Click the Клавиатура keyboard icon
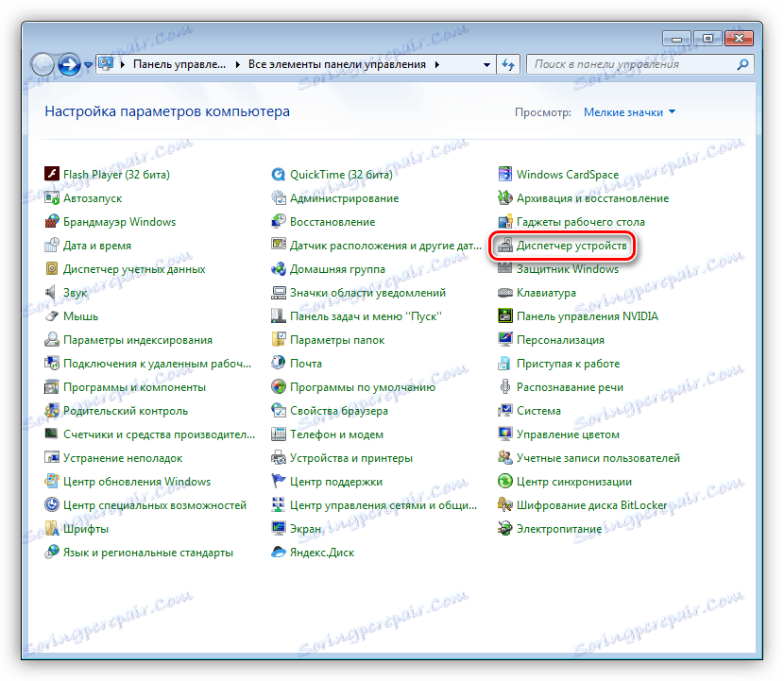 pos(505,293)
